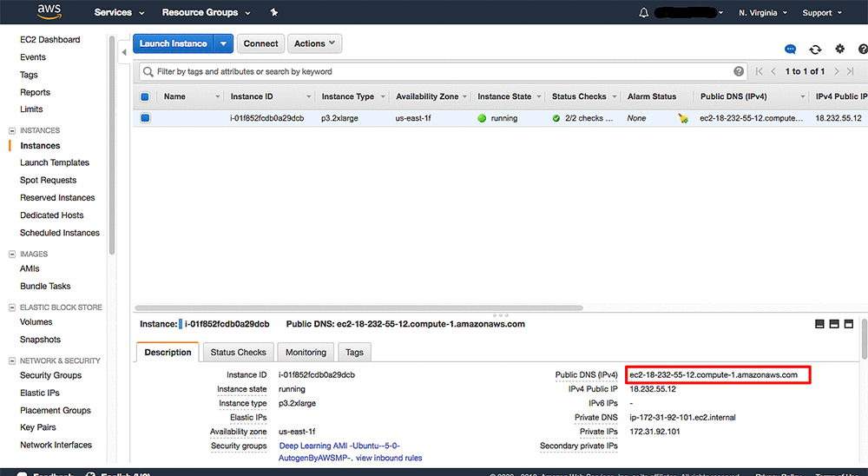
Task: Go to previous page of results
Action: (773, 71)
